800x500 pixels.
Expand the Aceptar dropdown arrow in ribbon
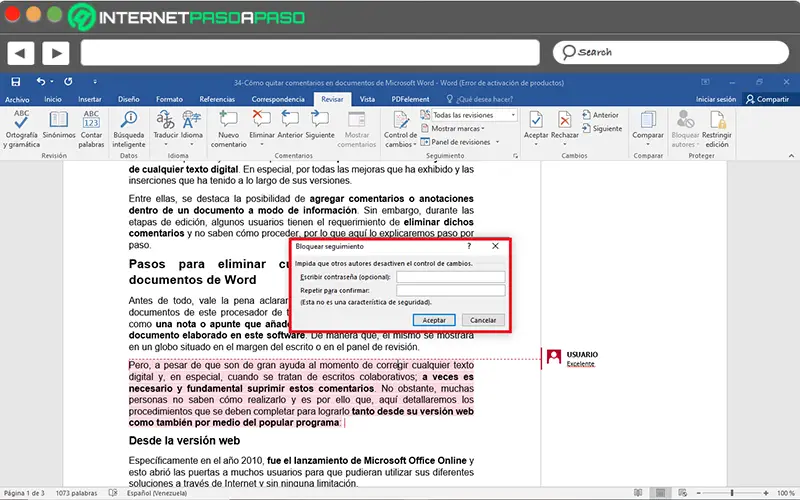536,144
